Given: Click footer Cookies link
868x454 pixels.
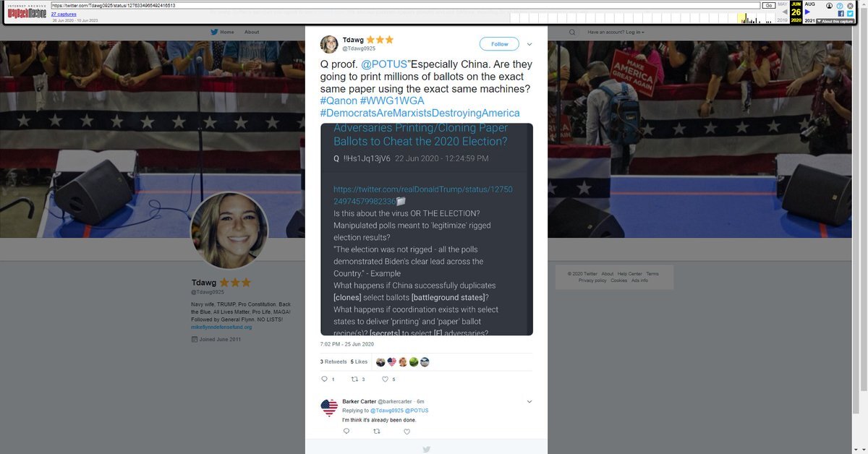Looking at the screenshot, I should [x=618, y=280].
